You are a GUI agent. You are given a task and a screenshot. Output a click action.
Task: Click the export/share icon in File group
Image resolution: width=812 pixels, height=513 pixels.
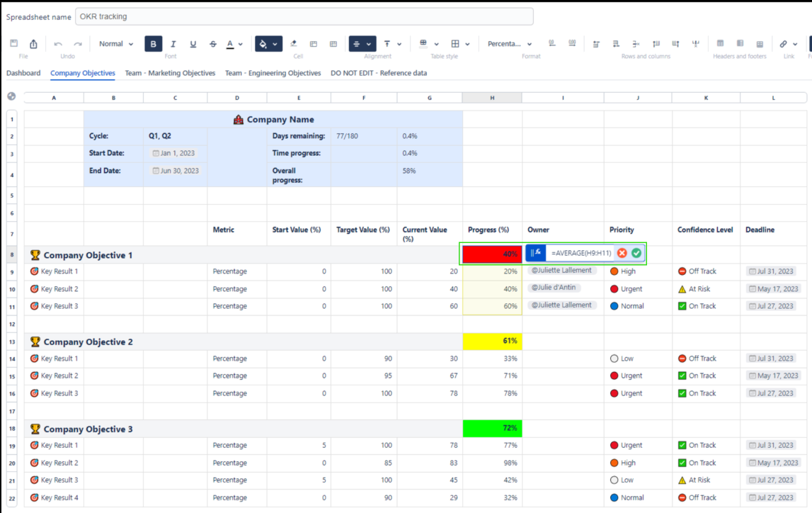[x=33, y=44]
